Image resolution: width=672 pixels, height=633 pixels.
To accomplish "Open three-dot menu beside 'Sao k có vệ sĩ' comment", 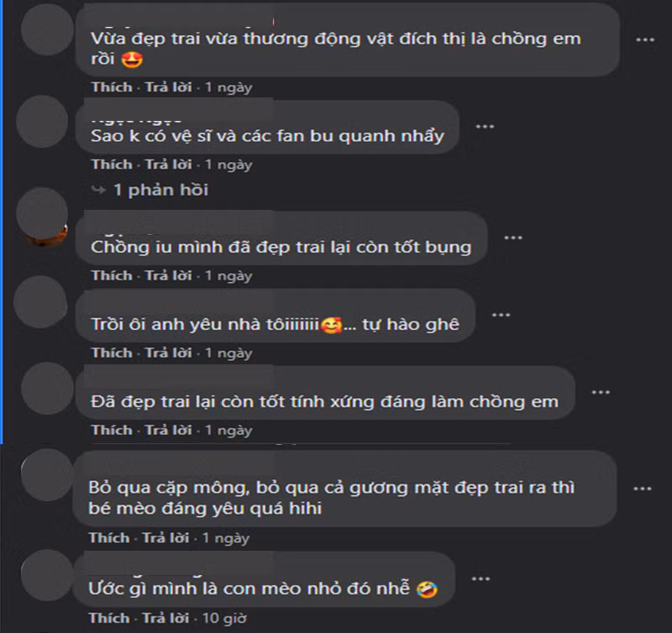I will click(485, 127).
